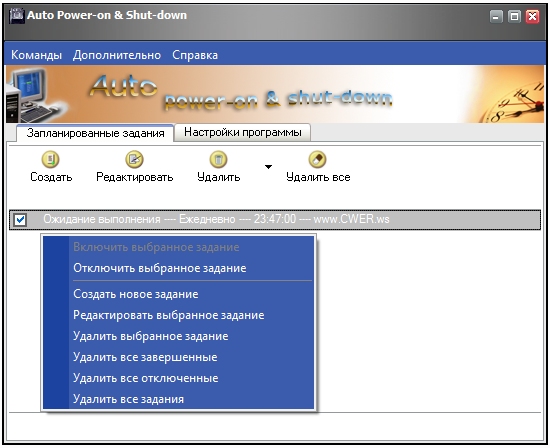Maximize the Auto Power-on window
Screen dimensions: 550x448
click(514, 16)
